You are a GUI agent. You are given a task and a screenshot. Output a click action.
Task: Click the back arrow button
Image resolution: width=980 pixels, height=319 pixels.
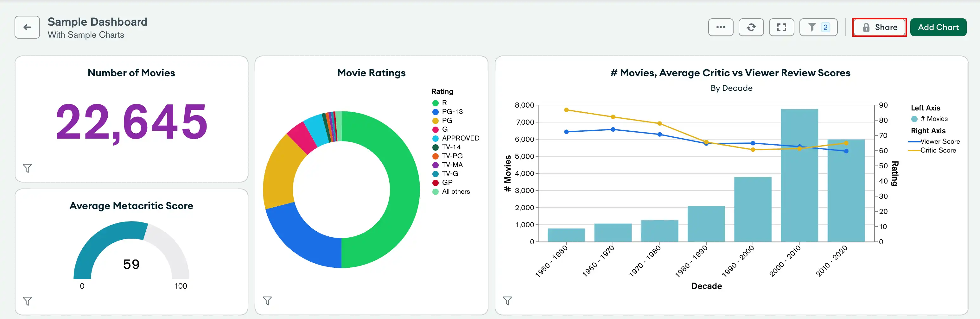[x=27, y=28]
